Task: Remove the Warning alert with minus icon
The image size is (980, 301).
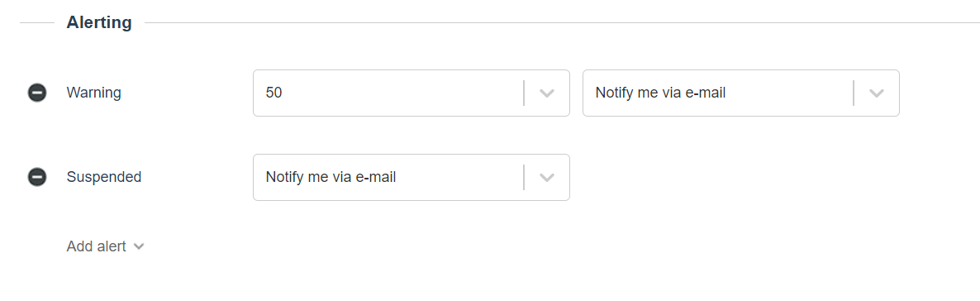Action: (37, 93)
